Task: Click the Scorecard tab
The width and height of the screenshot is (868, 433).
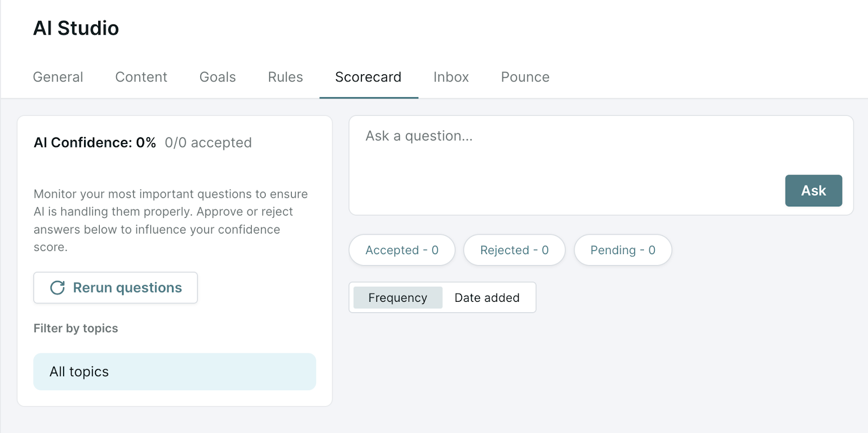Action: pyautogui.click(x=368, y=77)
